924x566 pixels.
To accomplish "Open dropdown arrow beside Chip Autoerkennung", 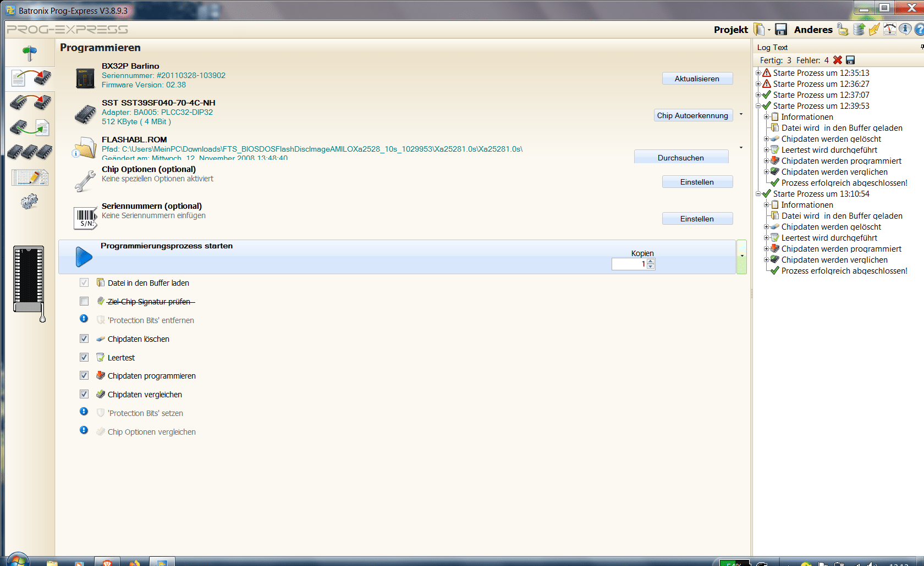I will pyautogui.click(x=741, y=114).
